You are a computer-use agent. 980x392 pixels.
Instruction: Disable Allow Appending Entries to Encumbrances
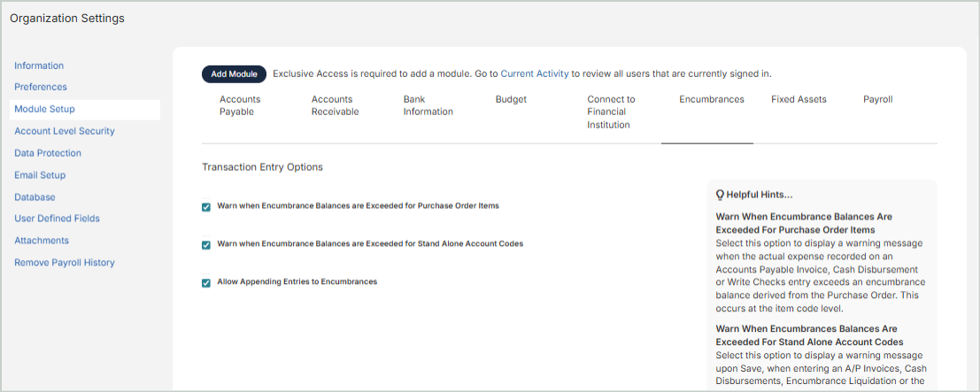206,283
